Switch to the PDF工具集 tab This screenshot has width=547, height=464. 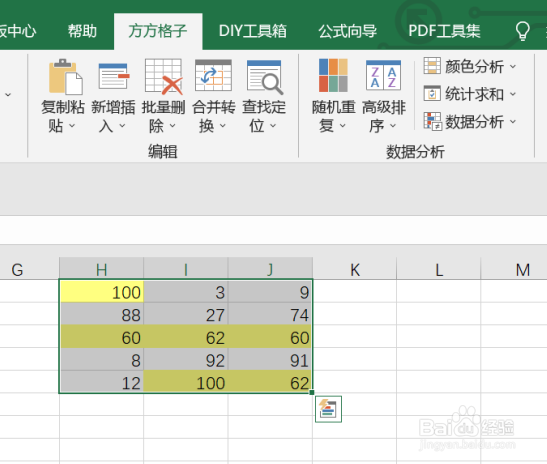(444, 31)
